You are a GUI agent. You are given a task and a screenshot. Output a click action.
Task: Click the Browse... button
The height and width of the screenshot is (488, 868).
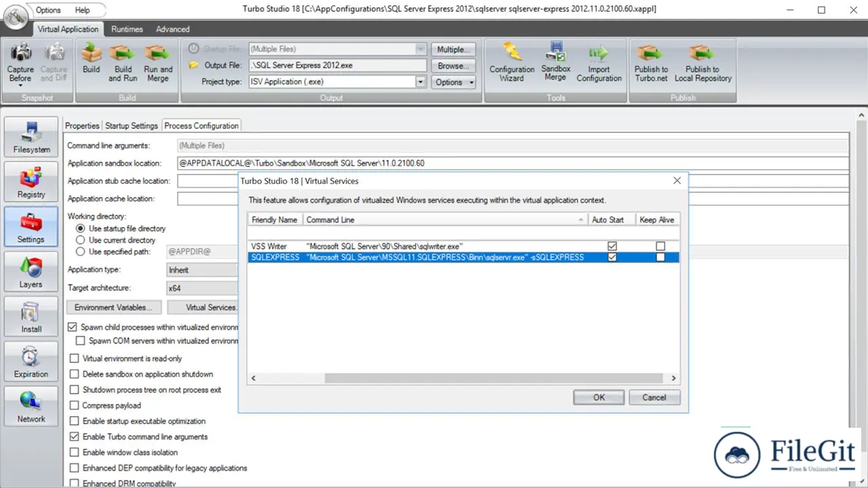click(x=454, y=66)
